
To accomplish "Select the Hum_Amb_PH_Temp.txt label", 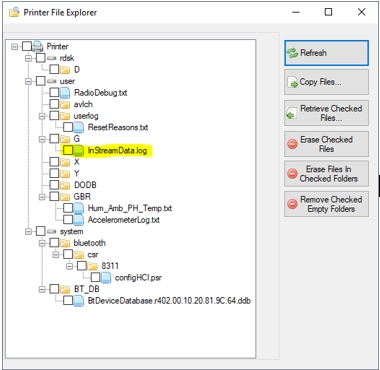I will click(x=130, y=209).
